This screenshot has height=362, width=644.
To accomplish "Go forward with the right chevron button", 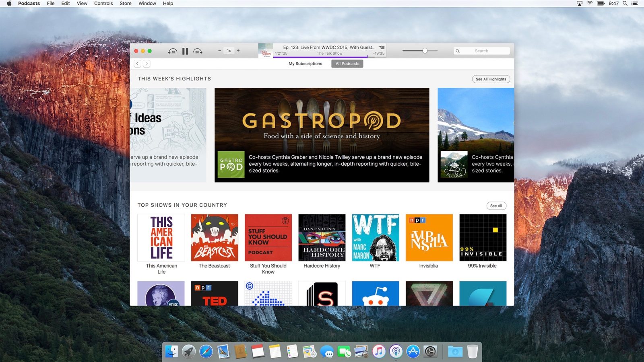I will point(147,64).
